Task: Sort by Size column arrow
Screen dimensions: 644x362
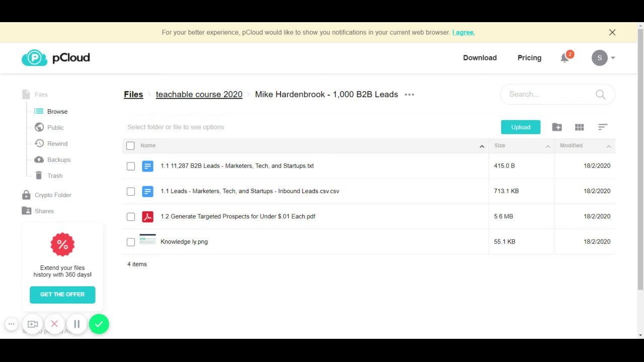Action: click(548, 146)
